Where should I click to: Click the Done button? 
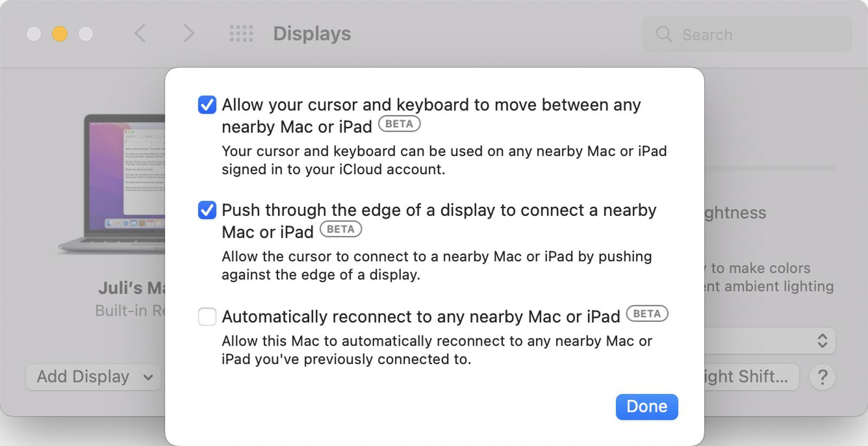[647, 406]
